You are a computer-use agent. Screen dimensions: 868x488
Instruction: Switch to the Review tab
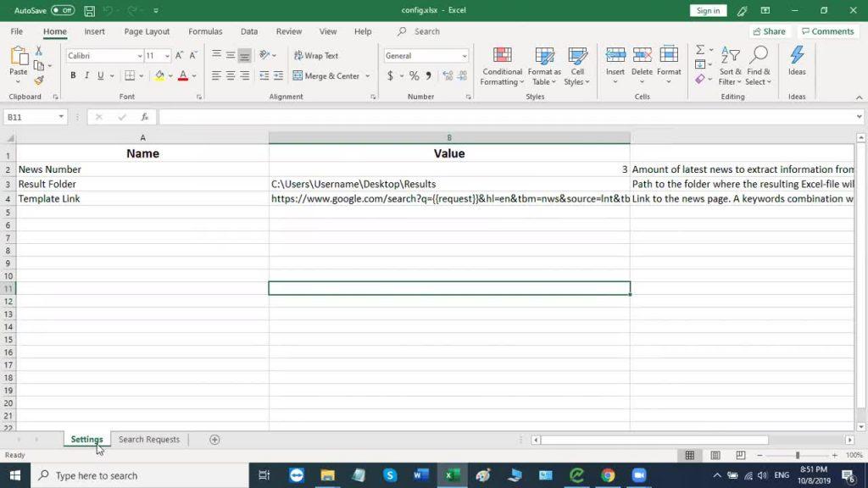(289, 31)
